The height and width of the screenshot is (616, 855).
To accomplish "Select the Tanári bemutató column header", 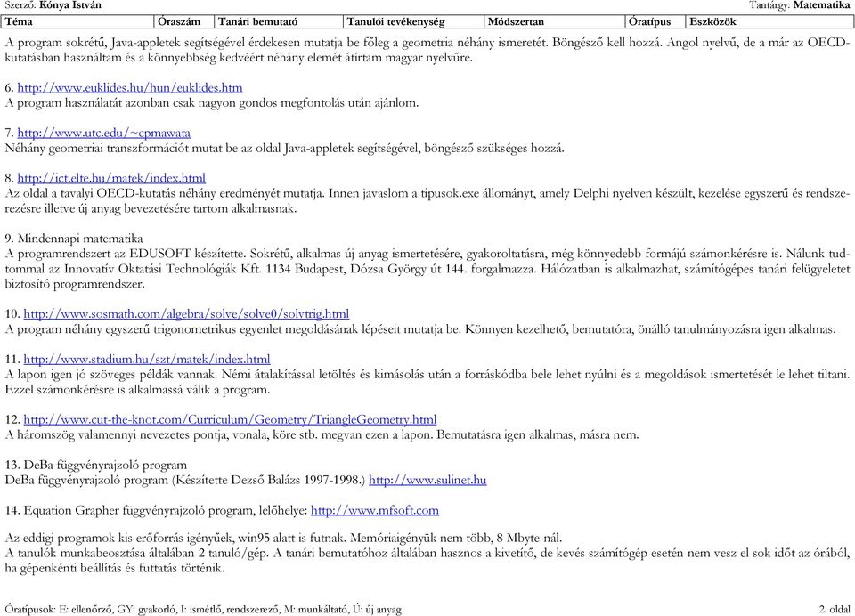I will (279, 21).
